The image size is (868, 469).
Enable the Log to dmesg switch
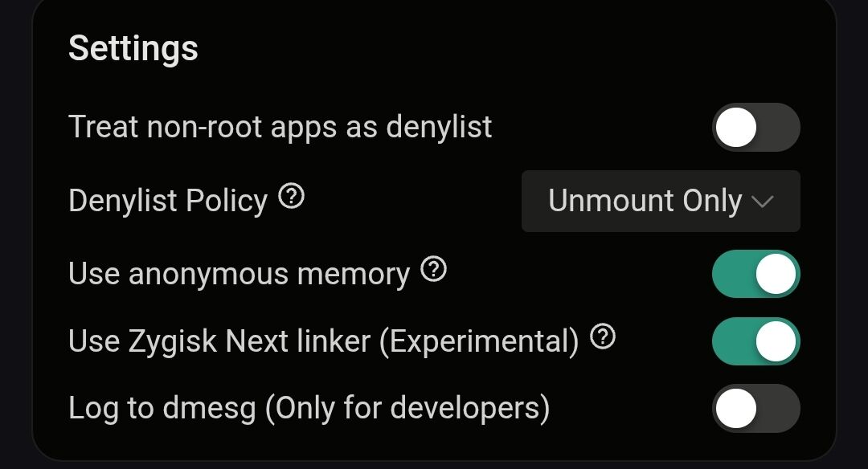755,409
